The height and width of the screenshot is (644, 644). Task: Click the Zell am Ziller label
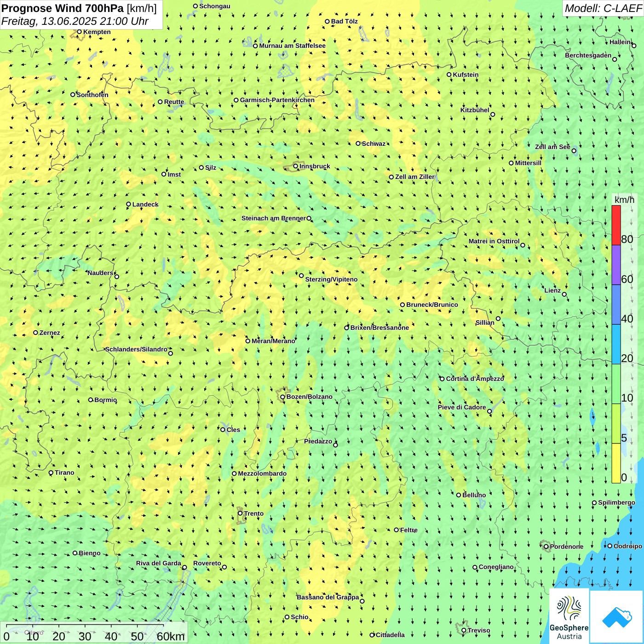click(414, 177)
